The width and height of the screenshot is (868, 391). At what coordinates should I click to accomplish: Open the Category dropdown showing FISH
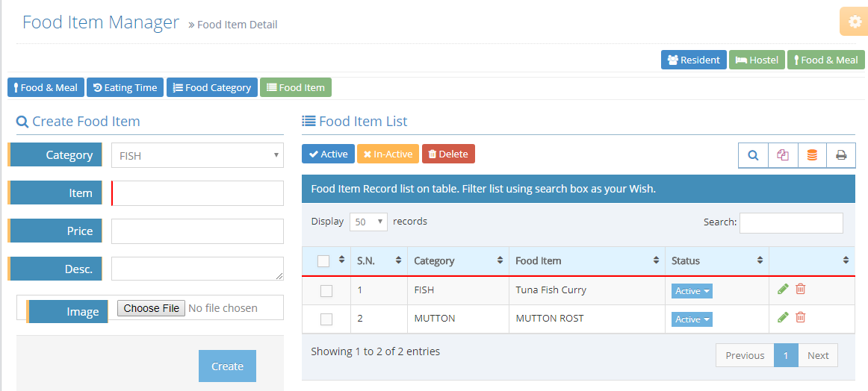point(197,156)
